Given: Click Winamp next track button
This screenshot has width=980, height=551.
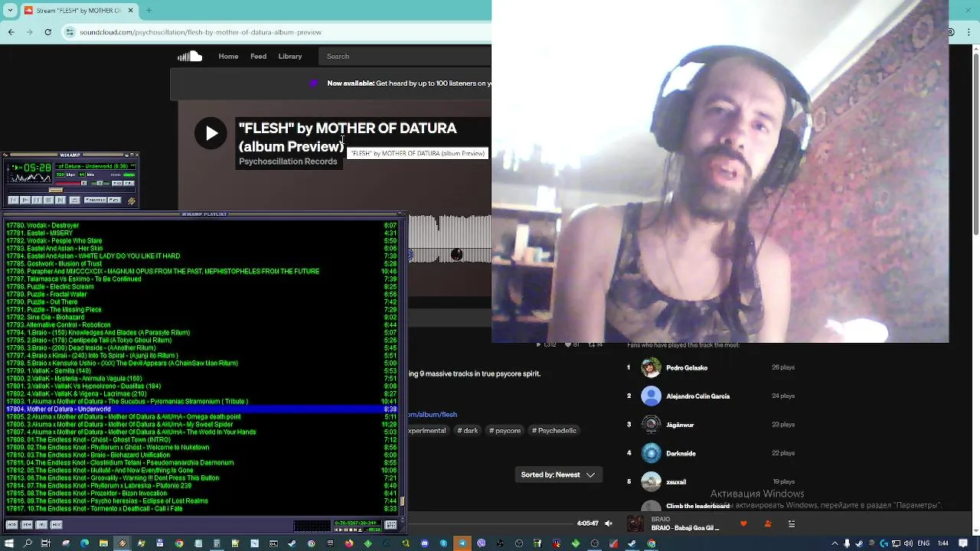Looking at the screenshot, I should click(60, 201).
